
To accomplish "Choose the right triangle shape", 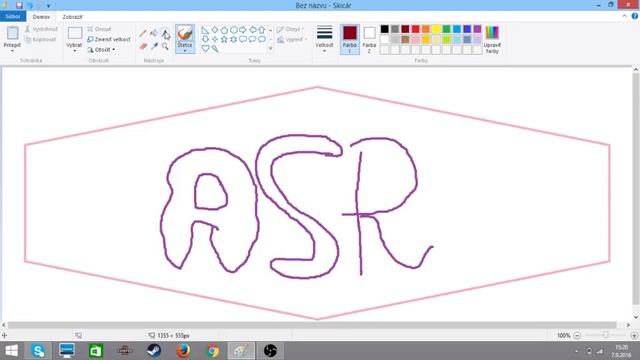I will point(205,30).
